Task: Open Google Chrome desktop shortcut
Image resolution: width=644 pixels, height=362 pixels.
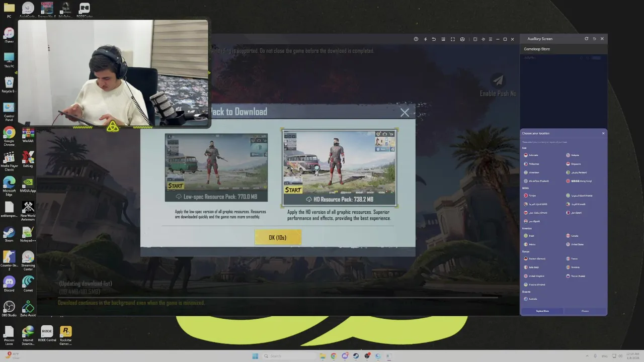Action: tap(9, 136)
